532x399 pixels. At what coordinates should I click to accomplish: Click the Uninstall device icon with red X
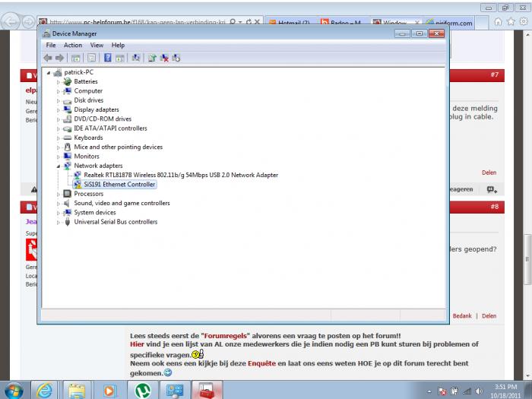point(164,58)
